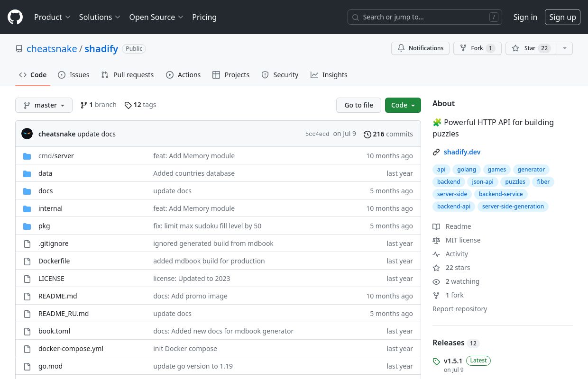Click the server-side-generation topic tag
Image resolution: width=588 pixels, height=379 pixels.
pos(513,207)
